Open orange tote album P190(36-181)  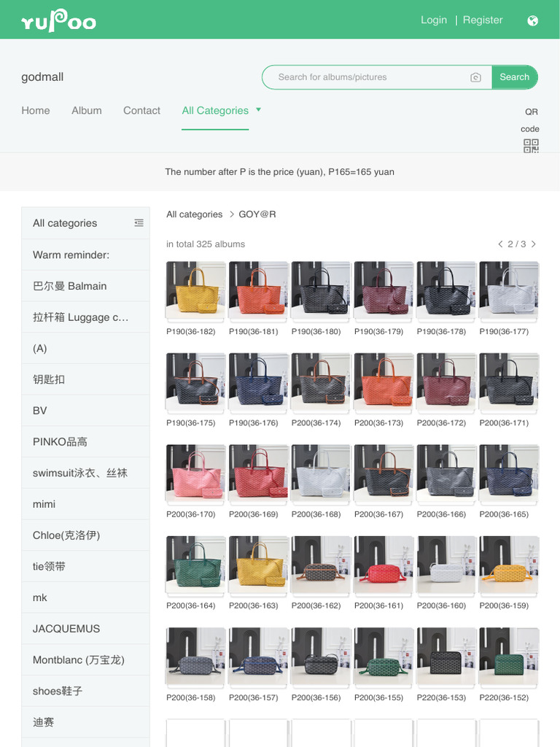click(259, 290)
